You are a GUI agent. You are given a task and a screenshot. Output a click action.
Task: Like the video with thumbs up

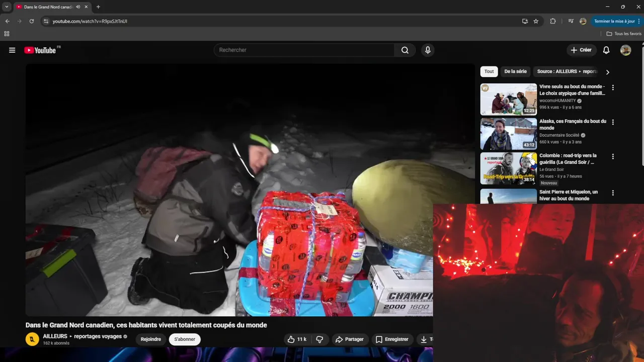296,339
